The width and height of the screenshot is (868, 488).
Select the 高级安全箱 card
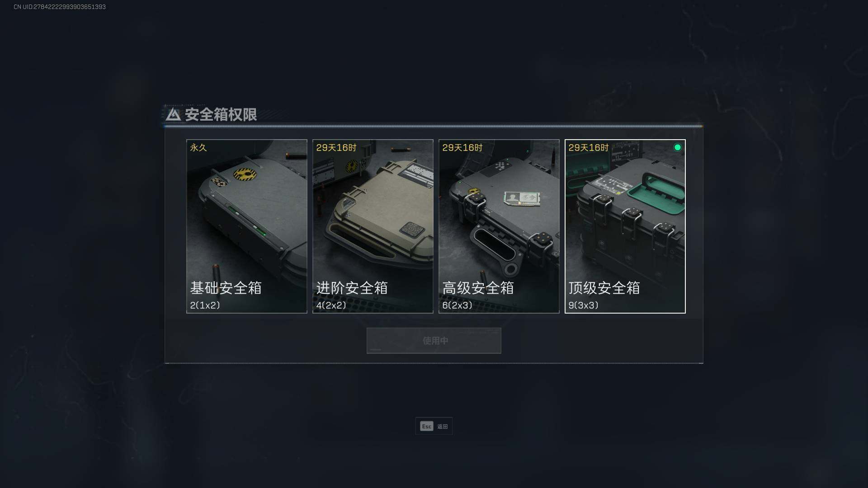(499, 226)
